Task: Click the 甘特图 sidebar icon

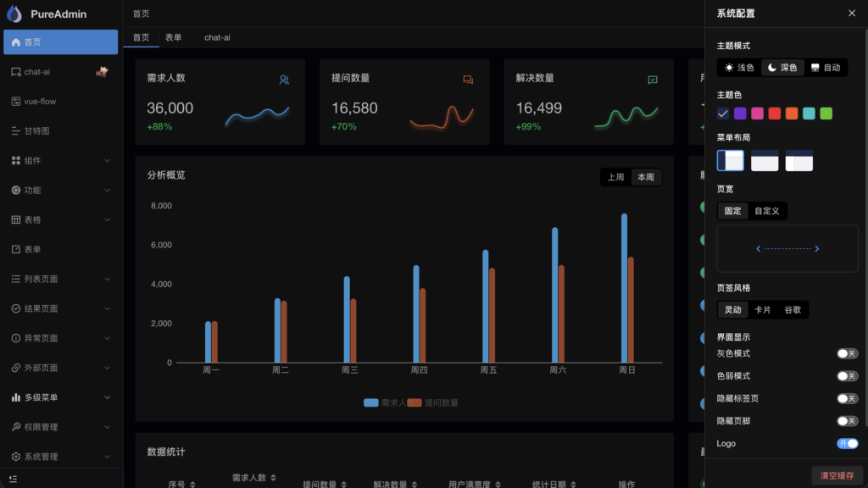Action: click(16, 131)
